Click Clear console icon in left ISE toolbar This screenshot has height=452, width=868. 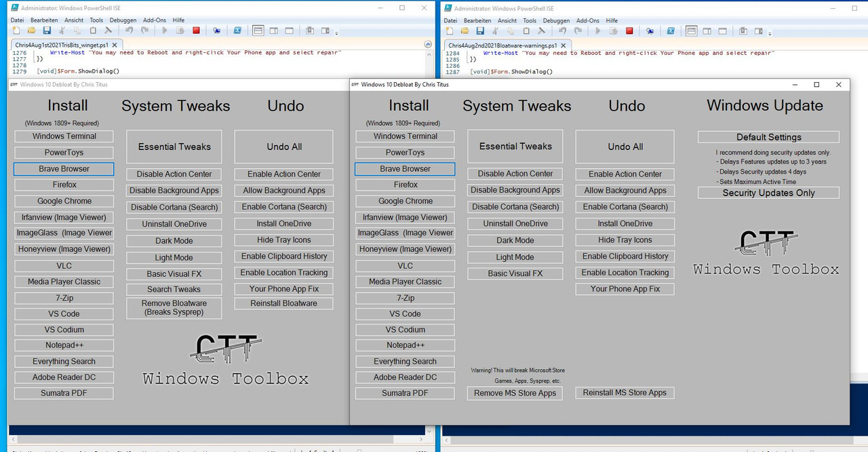(108, 31)
